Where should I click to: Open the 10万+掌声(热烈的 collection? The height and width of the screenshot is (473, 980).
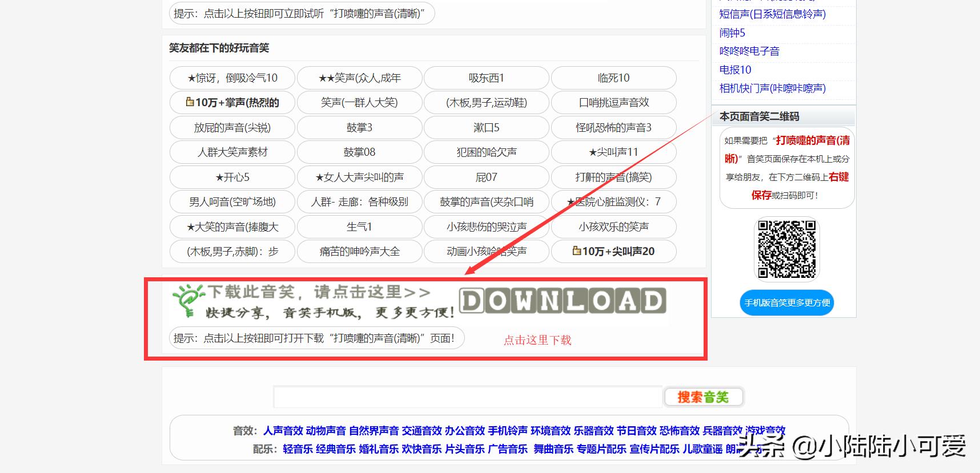(232, 103)
